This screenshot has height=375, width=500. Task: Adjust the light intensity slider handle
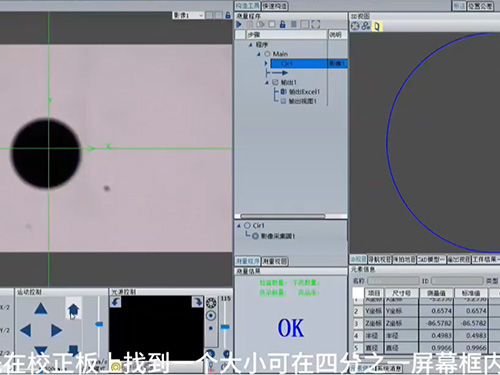point(225,327)
